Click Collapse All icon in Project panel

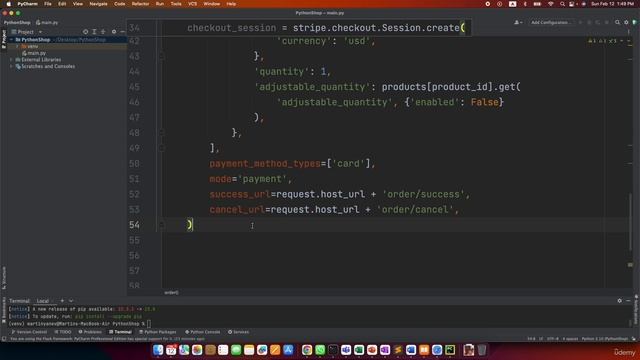click(103, 32)
